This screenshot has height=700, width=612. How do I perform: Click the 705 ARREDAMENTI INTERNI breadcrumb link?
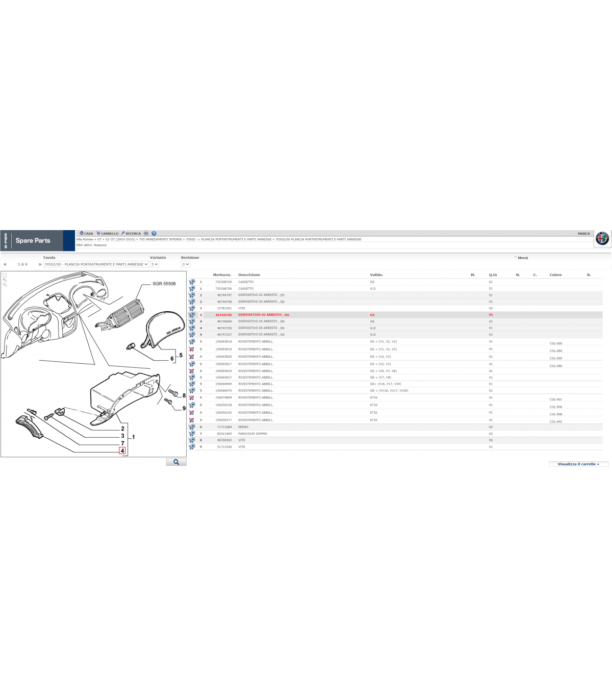160,239
